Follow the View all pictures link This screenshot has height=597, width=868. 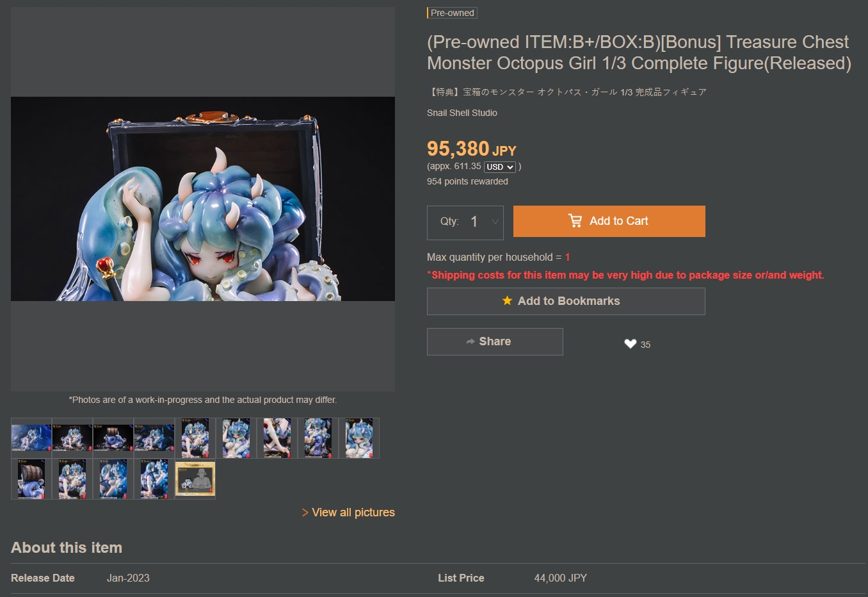pyautogui.click(x=348, y=512)
